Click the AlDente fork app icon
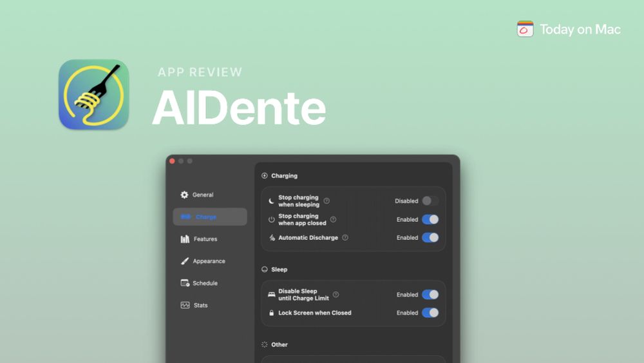 coord(93,95)
